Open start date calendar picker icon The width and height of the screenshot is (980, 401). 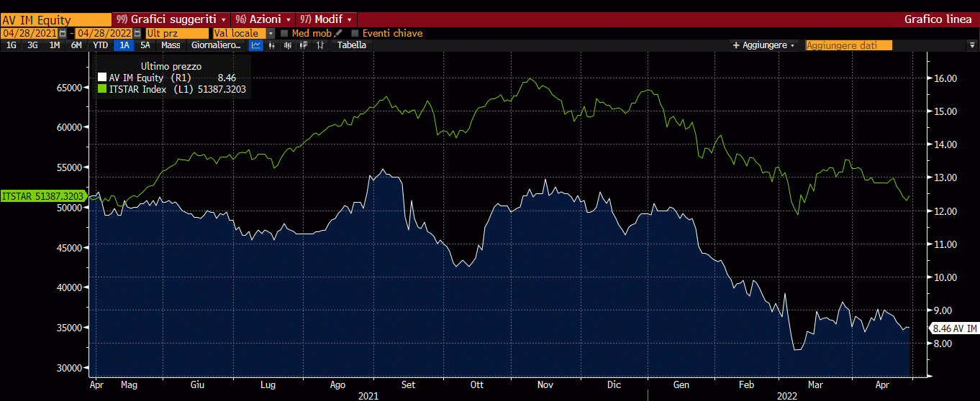(63, 33)
